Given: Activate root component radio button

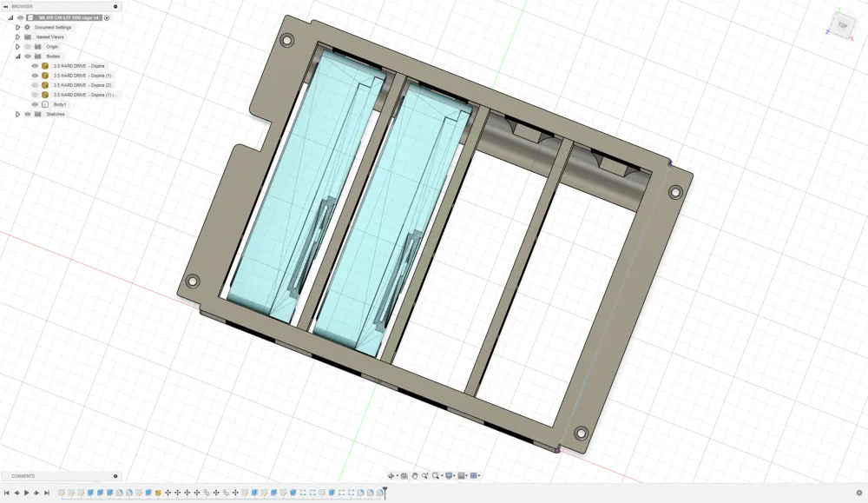Looking at the screenshot, I should [107, 17].
